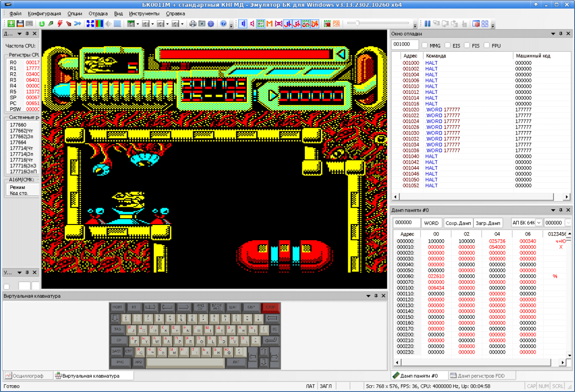Viewport: 575px width, 392px height.
Task: Click the blue double-arrow icon
Action: click(77, 23)
